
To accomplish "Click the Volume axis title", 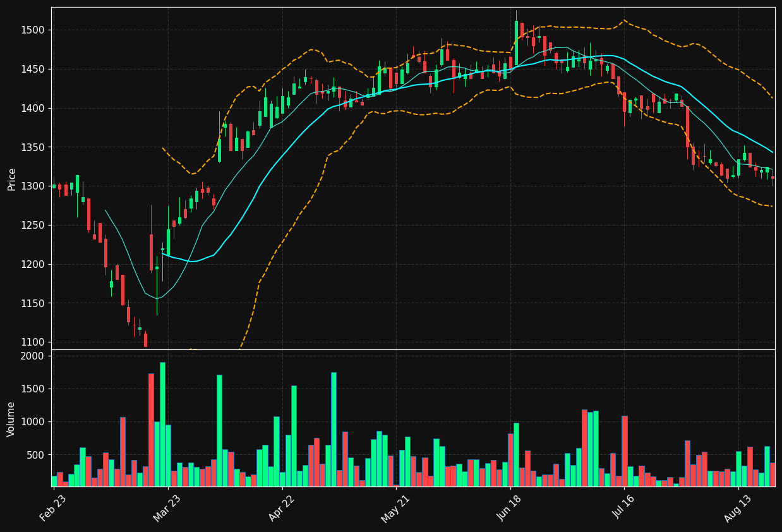I will click(x=12, y=419).
